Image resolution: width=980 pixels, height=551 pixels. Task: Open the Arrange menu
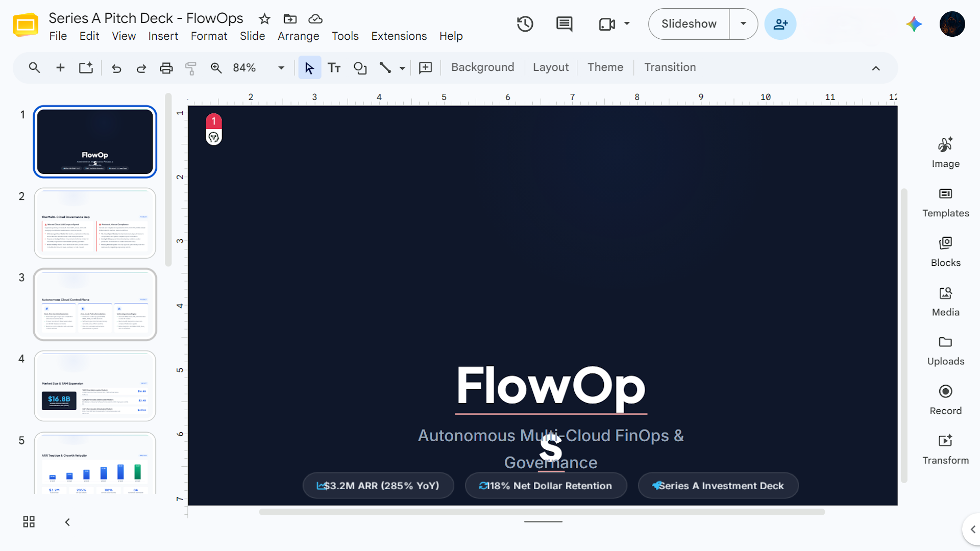tap(298, 36)
